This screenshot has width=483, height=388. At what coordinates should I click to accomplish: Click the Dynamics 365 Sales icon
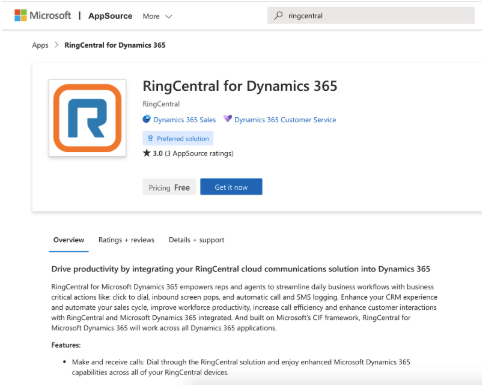click(x=147, y=119)
